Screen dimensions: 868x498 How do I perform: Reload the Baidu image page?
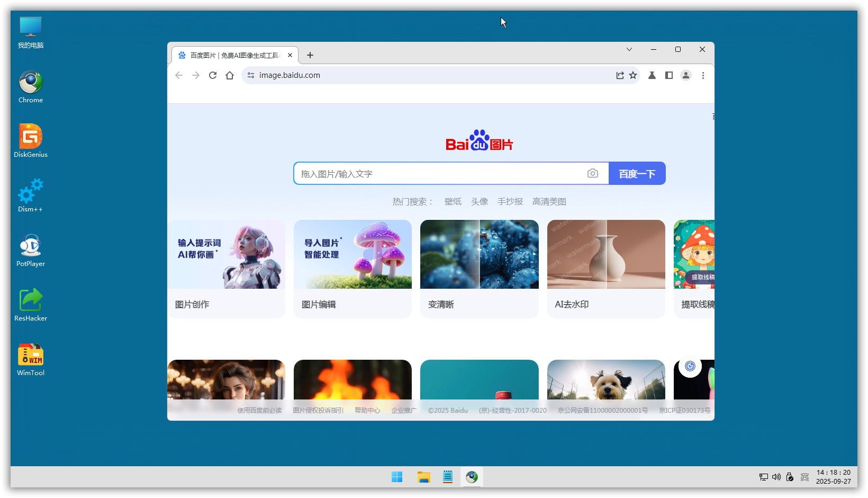click(213, 75)
